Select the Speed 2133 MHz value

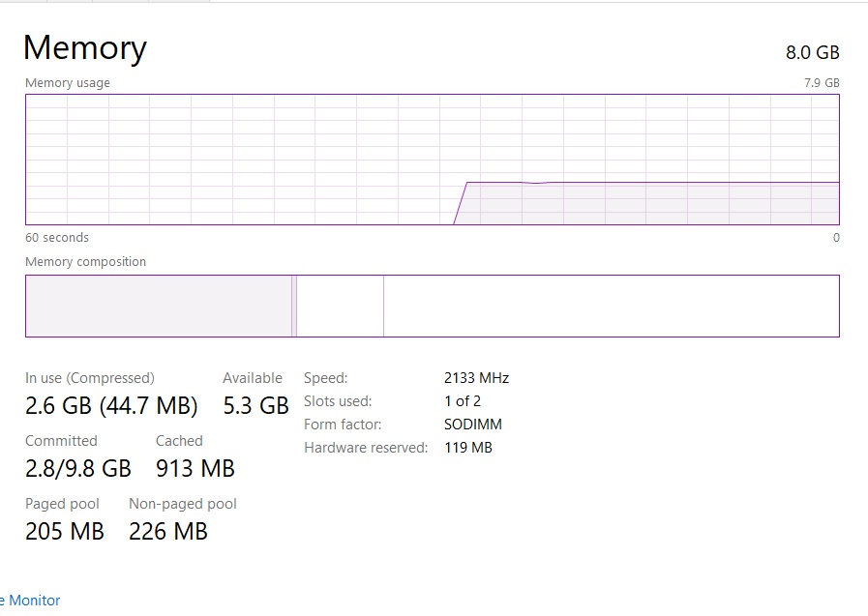477,378
